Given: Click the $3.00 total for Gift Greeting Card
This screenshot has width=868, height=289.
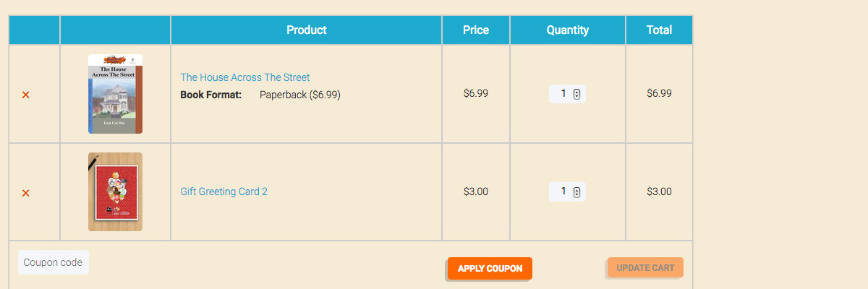Looking at the screenshot, I should click(x=660, y=191).
